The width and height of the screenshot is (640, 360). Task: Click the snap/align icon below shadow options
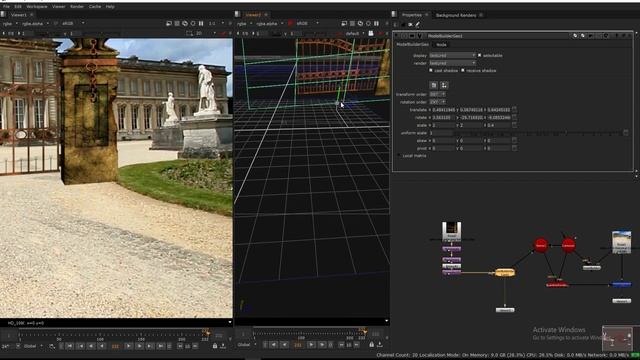[x=444, y=85]
